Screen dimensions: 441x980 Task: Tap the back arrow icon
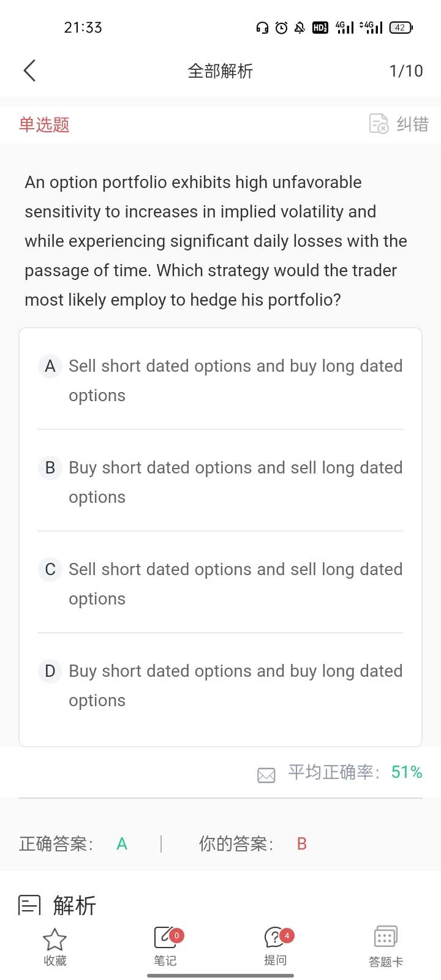coord(29,71)
